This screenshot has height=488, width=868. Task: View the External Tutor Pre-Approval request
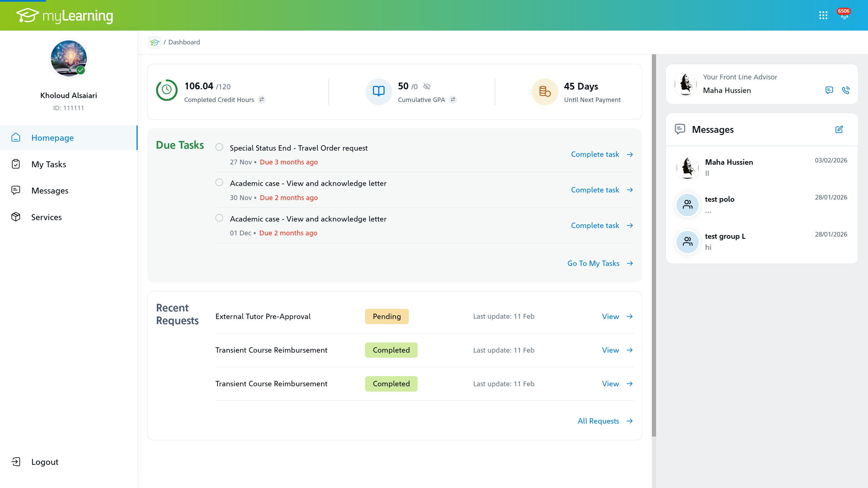(610, 316)
